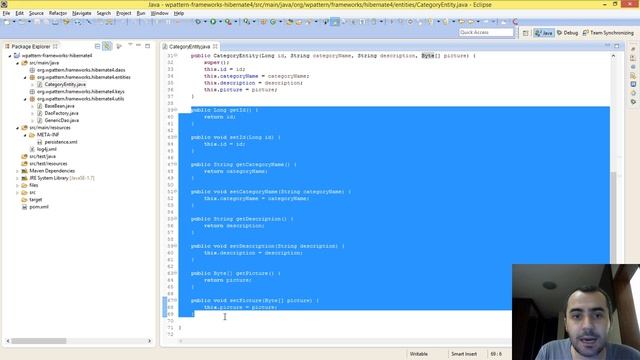
Task: Select DaoFactory.java in Package Explorer
Action: 61,113
